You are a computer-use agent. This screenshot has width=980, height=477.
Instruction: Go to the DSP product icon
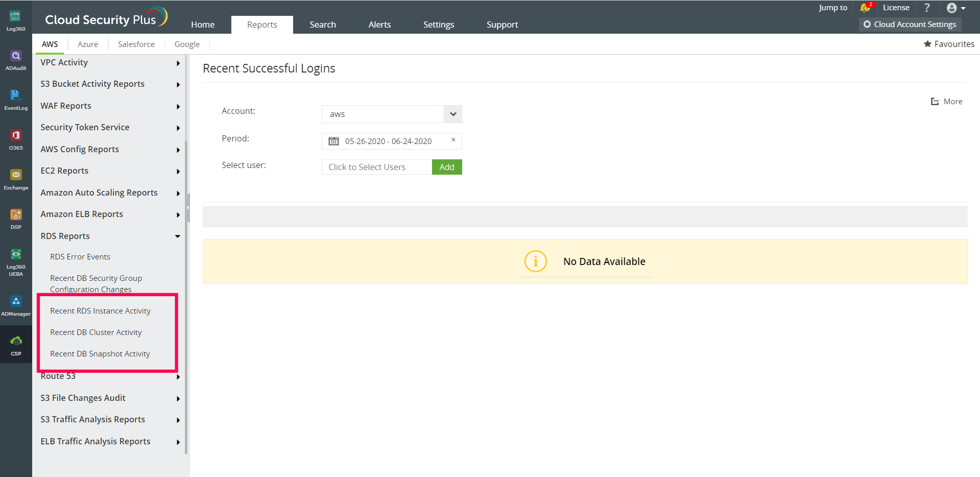pyautogui.click(x=16, y=214)
